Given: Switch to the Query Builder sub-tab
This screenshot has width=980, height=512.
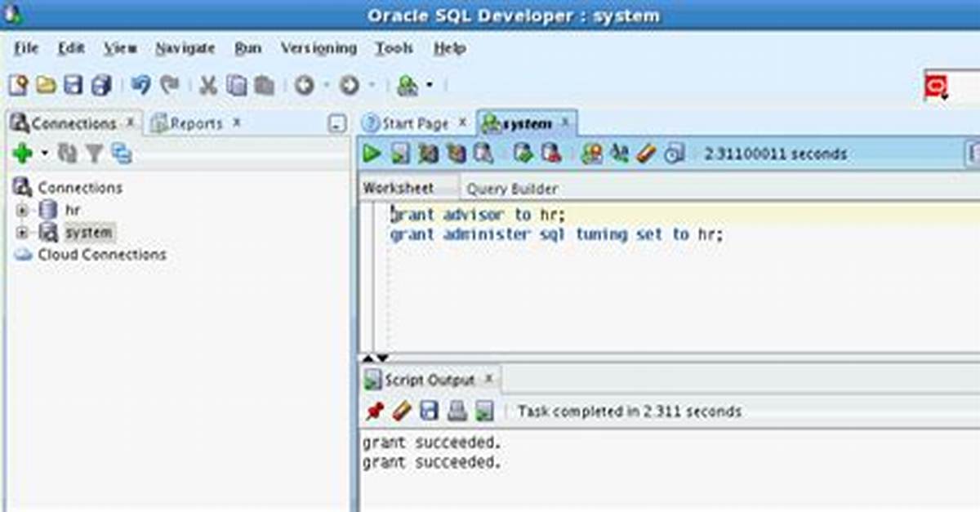Looking at the screenshot, I should (x=512, y=189).
